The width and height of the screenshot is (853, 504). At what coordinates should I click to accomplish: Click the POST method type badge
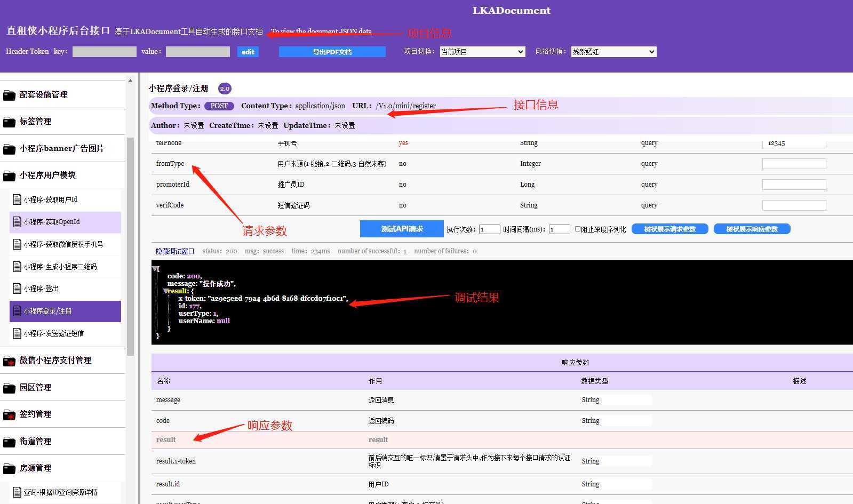[x=219, y=106]
